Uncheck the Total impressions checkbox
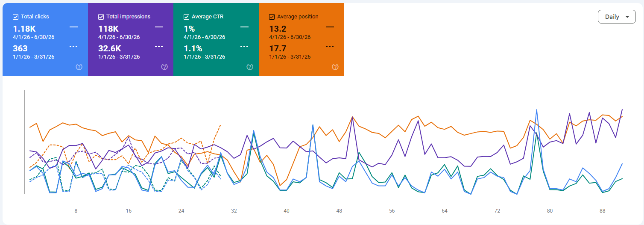The width and height of the screenshot is (644, 225). pyautogui.click(x=101, y=17)
